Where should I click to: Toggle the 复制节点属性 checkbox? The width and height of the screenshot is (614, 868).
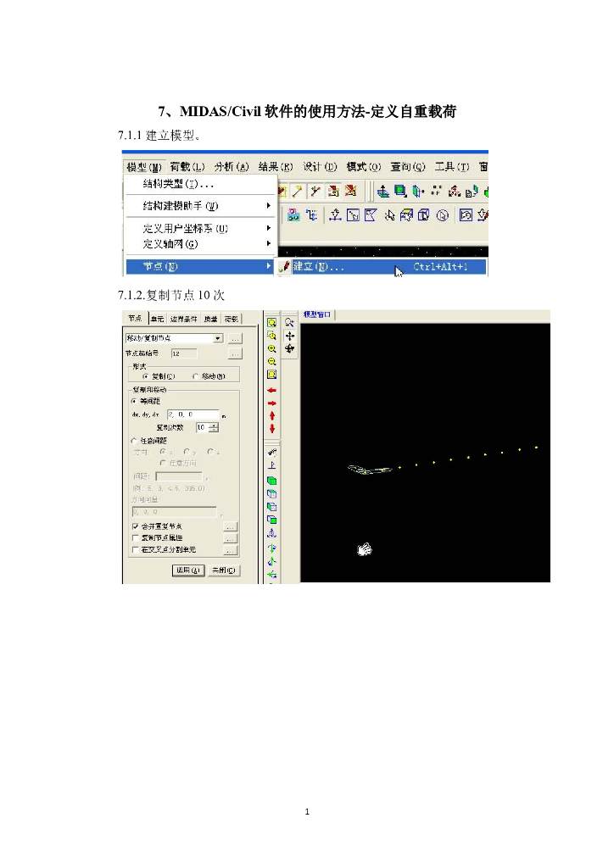point(135,538)
